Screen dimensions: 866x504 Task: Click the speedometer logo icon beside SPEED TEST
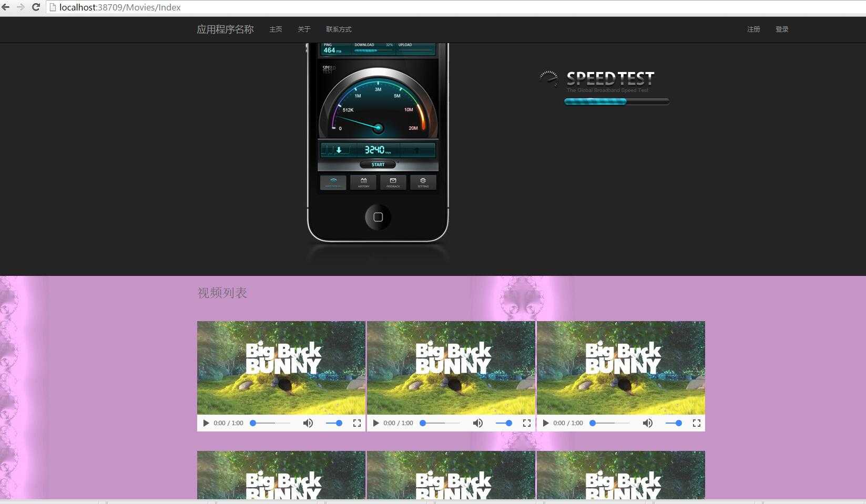point(549,79)
